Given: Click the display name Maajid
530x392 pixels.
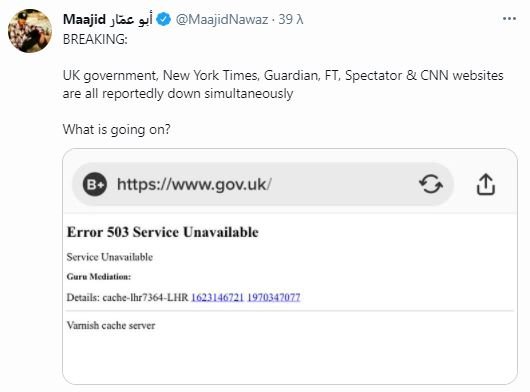Looking at the screenshot, I should pos(84,19).
